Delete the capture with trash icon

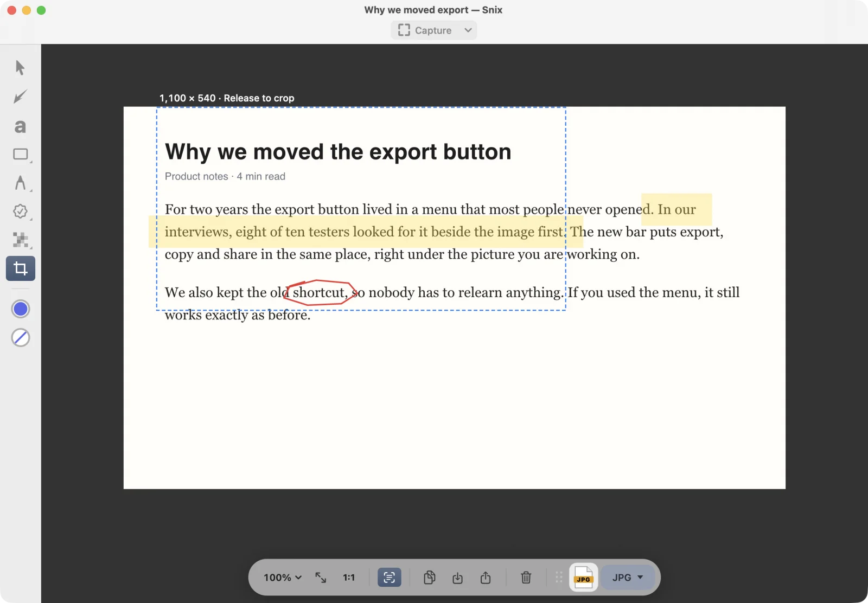point(526,578)
